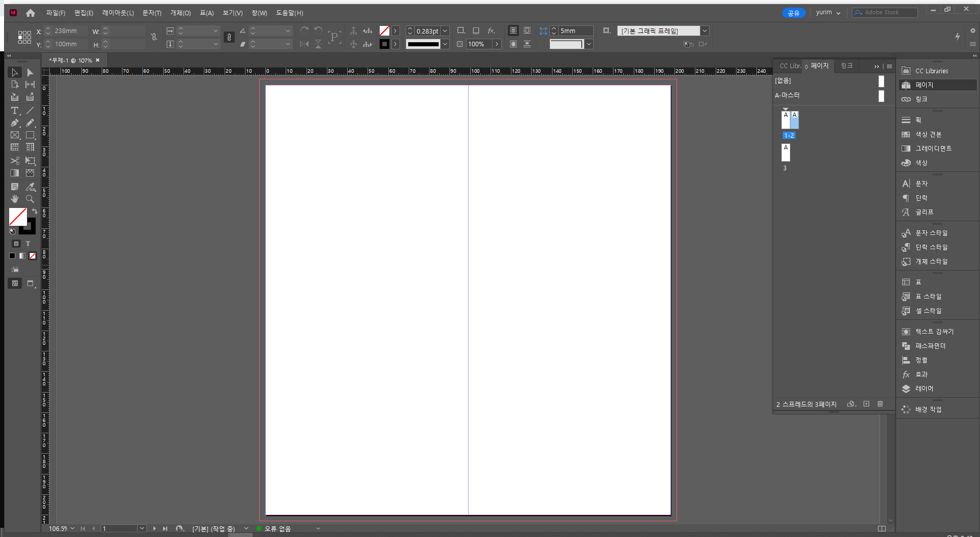The width and height of the screenshot is (980, 537).
Task: Select page 3 thumbnail in Pages panel
Action: (x=786, y=153)
